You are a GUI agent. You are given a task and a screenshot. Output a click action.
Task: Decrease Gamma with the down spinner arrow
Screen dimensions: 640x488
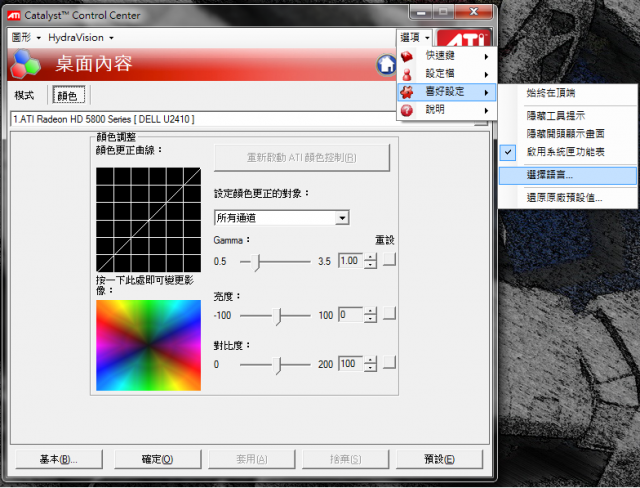tap(370, 264)
